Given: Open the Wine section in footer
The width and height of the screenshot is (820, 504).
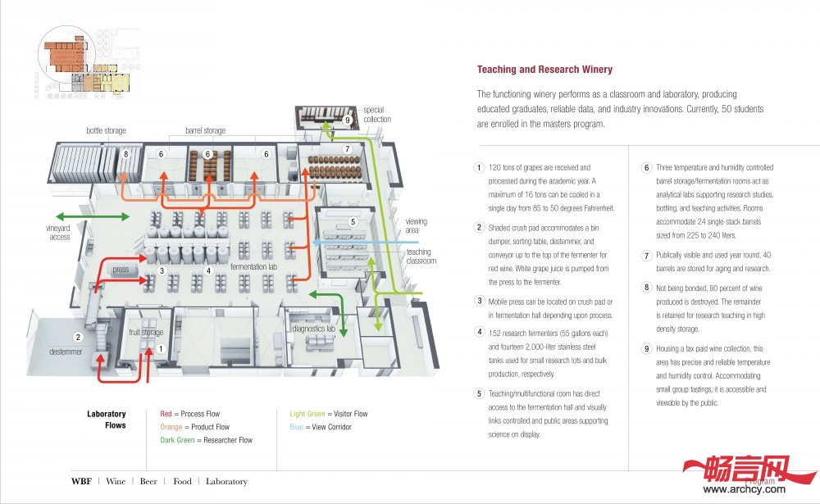Looking at the screenshot, I should click(116, 481).
